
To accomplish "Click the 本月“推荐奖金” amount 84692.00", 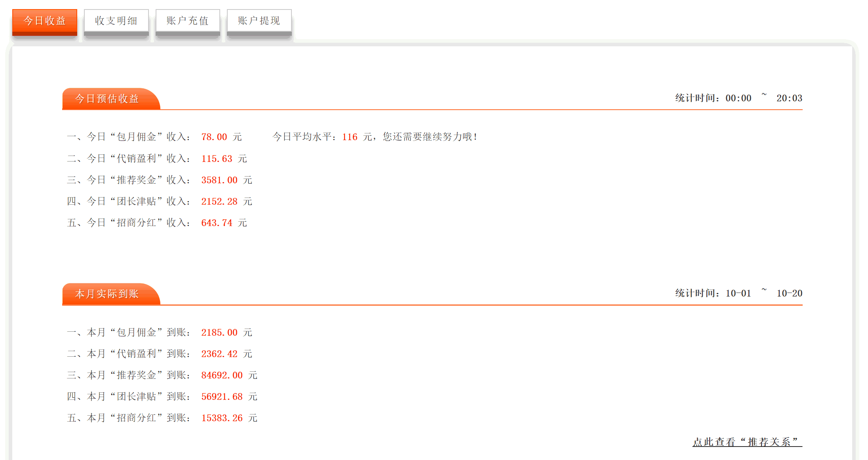I will point(222,375).
